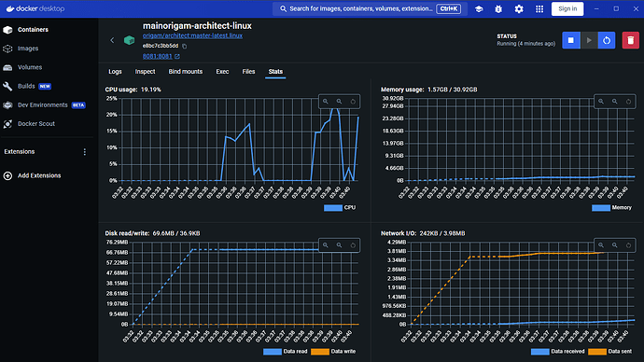Open the Extensions three-dot menu
Viewport: 644px width, 362px height.
(x=85, y=152)
